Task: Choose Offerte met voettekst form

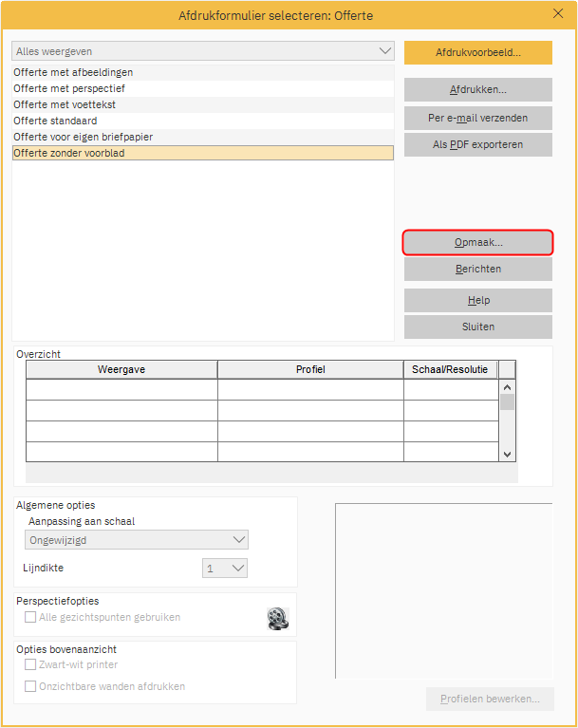Action: (x=203, y=105)
